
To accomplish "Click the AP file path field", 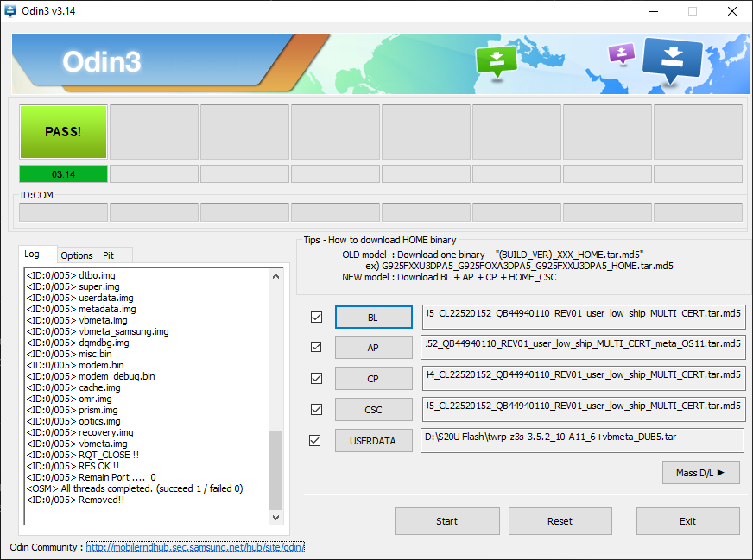I will pos(583,347).
